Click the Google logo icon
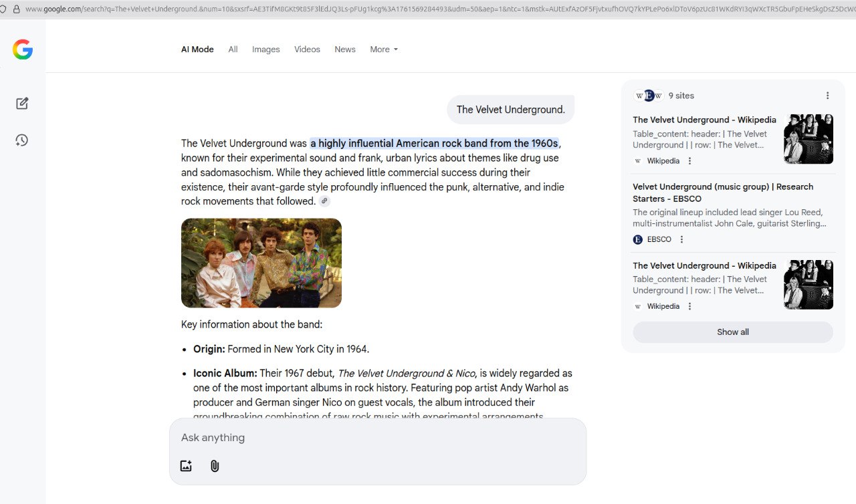The image size is (856, 504). click(x=23, y=49)
